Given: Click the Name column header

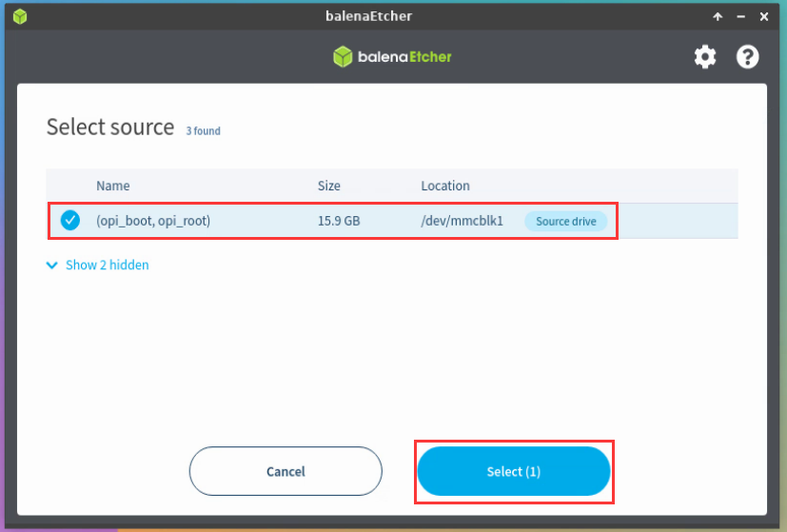Looking at the screenshot, I should tap(112, 186).
